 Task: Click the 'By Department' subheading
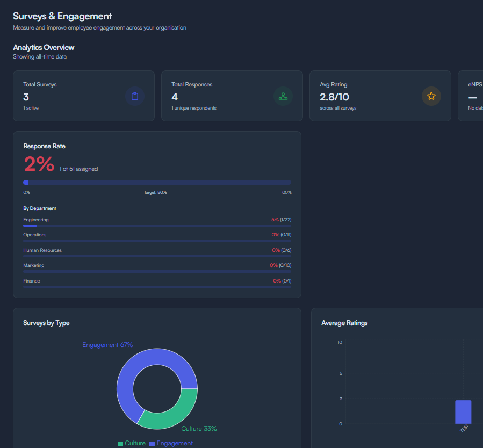[39, 208]
